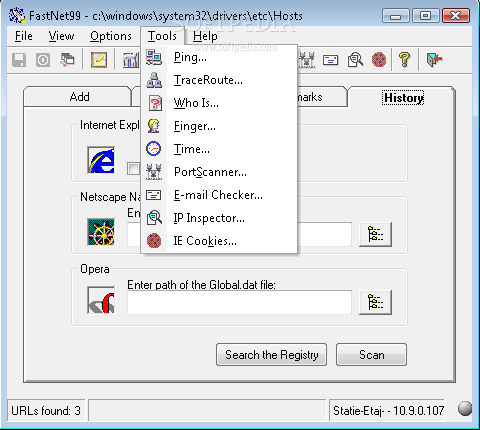
Task: Click the Save toolbar icon
Action: pyautogui.click(x=19, y=60)
